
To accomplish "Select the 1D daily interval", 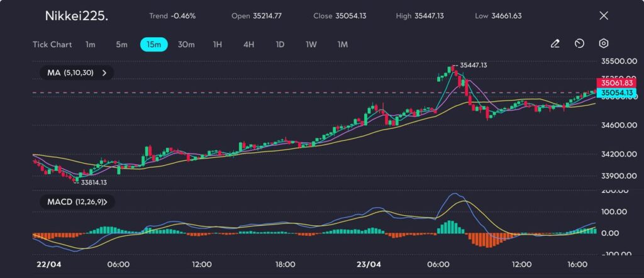I will pos(280,45).
